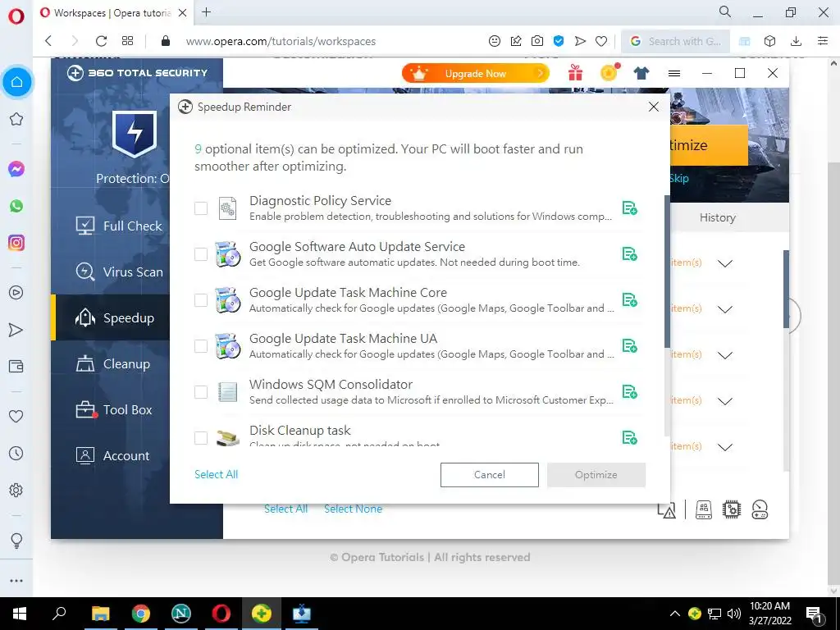Open Messenger in Opera sidebar
840x630 pixels.
tap(16, 169)
